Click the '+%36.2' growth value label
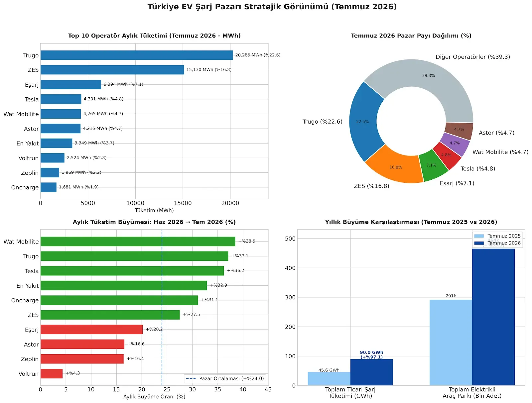The height and width of the screenshot is (403, 532). coord(235,270)
